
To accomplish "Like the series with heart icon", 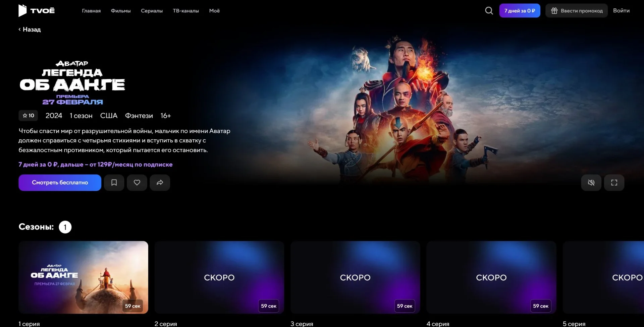I will click(137, 183).
